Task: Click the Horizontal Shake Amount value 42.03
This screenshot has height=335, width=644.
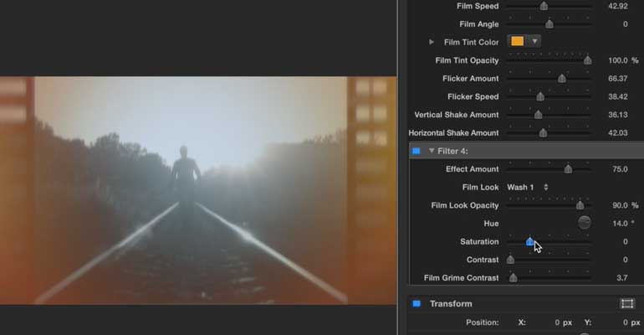Action: pos(618,133)
